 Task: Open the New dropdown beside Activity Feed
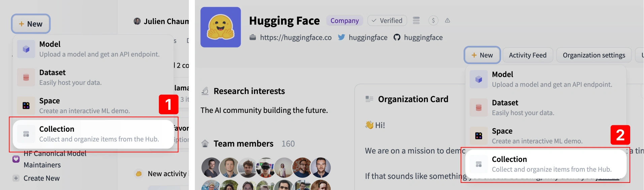pyautogui.click(x=482, y=55)
